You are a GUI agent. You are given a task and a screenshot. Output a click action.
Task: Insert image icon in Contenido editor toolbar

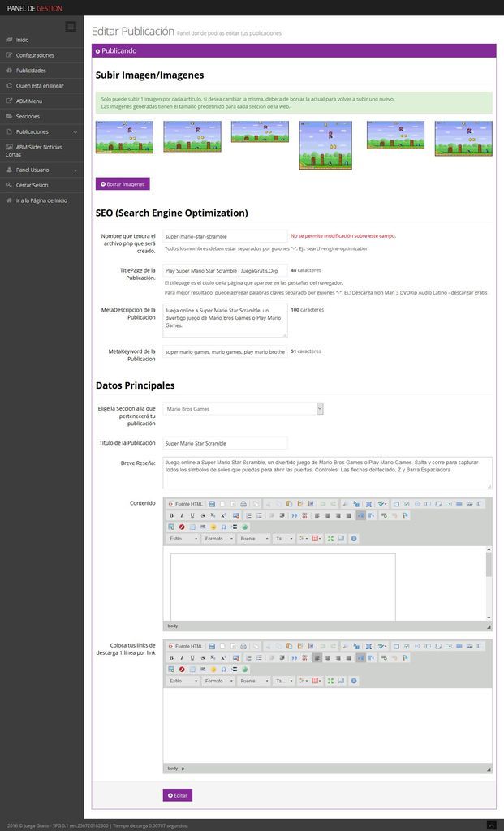[171, 527]
